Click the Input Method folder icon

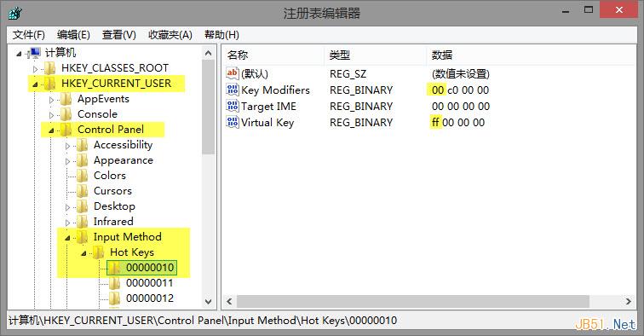[83, 237]
